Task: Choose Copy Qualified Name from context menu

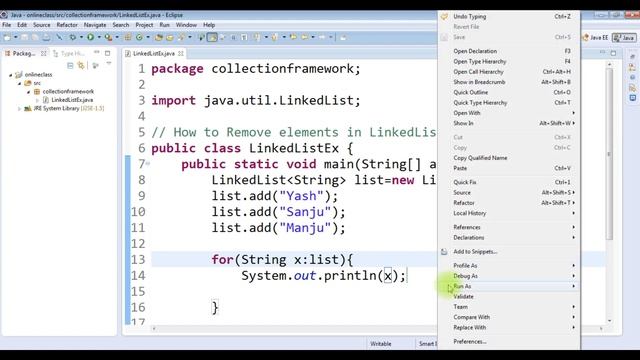Action: coord(508,158)
